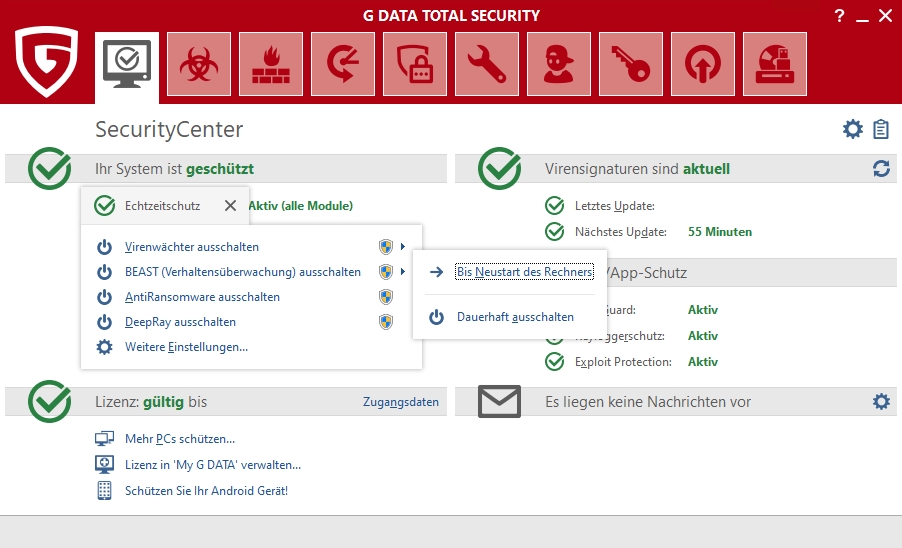The image size is (902, 548).
Task: Refresh virus signatures with the update arrows
Action: 881,168
